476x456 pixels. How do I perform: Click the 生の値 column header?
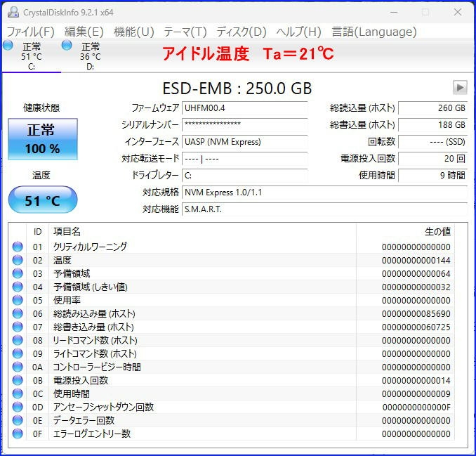(437, 231)
